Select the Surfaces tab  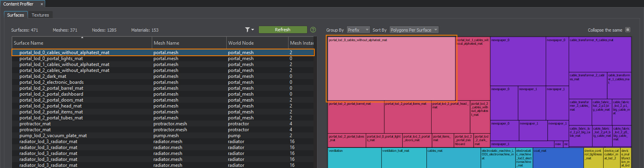(15, 15)
